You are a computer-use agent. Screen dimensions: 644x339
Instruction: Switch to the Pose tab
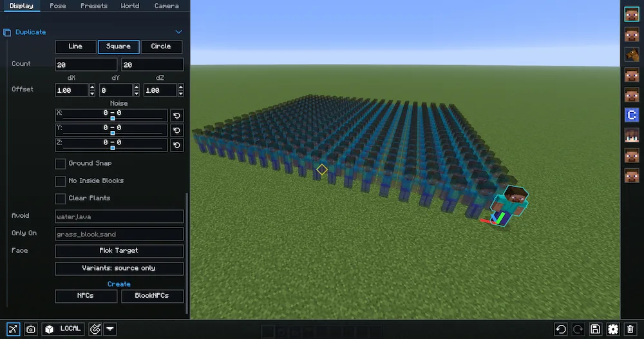58,6
